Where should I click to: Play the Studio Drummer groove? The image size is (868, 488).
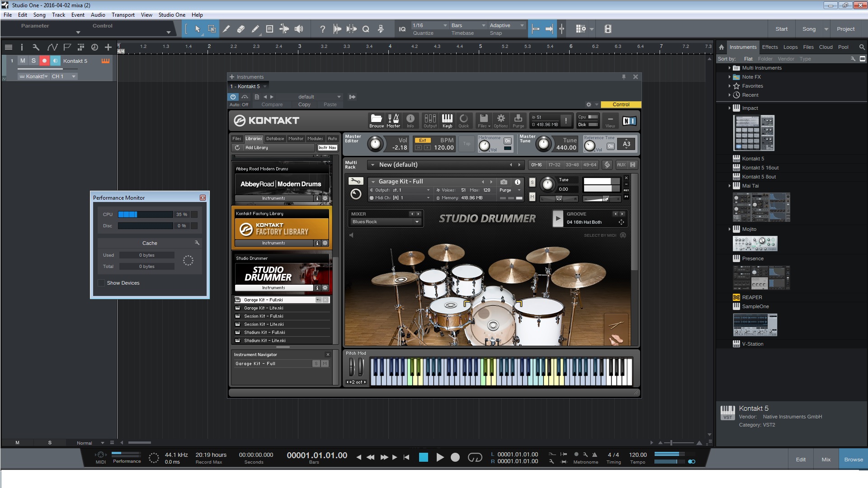(x=558, y=219)
